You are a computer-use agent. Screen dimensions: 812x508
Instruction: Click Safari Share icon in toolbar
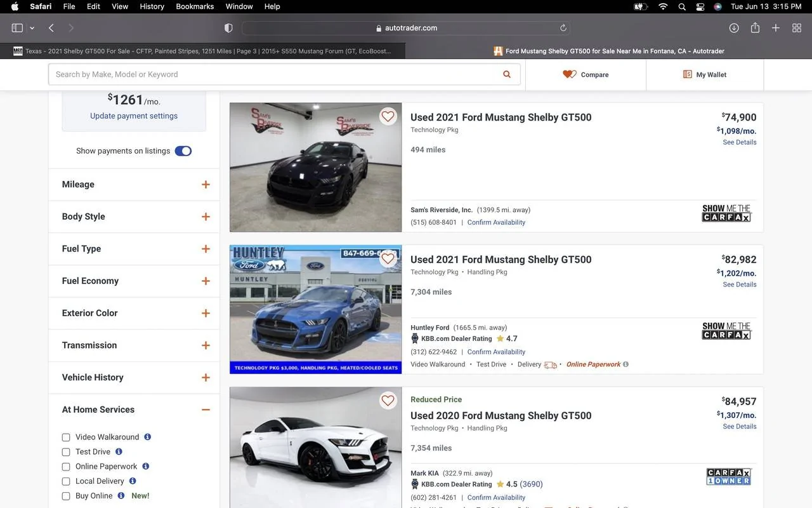tap(755, 28)
